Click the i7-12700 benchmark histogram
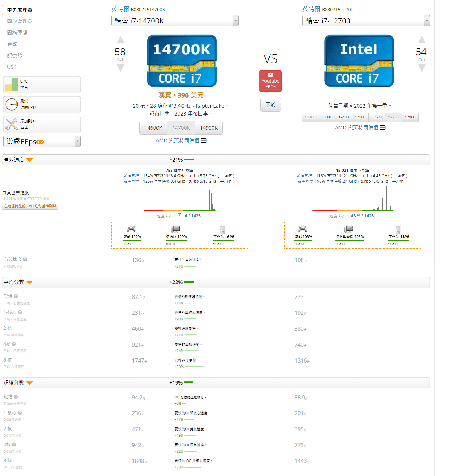The height and width of the screenshot is (476, 453). point(353,198)
